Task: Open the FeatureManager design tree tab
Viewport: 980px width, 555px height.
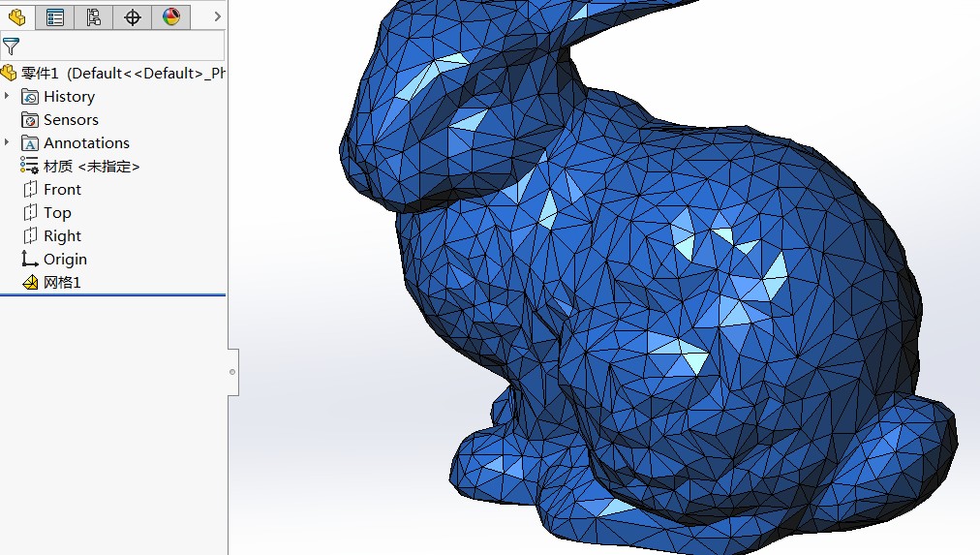Action: [x=16, y=16]
